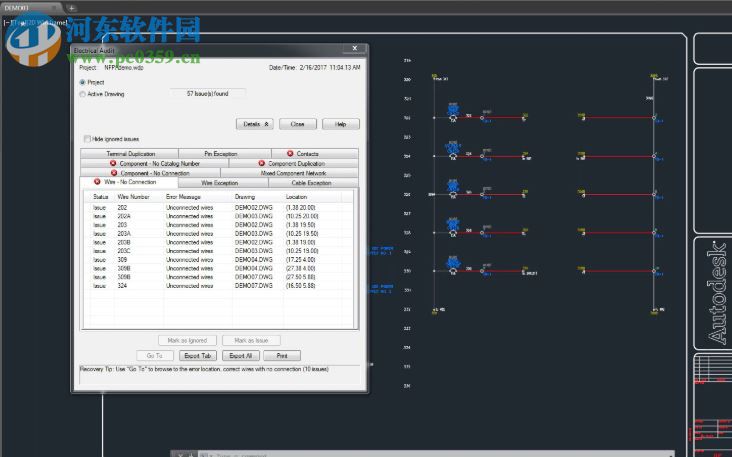
Task: Select the issue row for wire 202
Action: point(219,207)
